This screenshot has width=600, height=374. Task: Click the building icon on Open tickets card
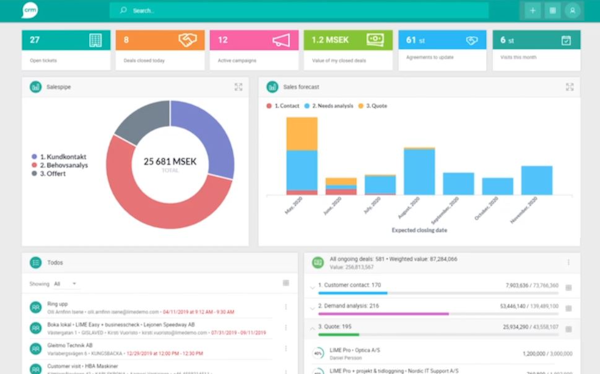pos(95,40)
